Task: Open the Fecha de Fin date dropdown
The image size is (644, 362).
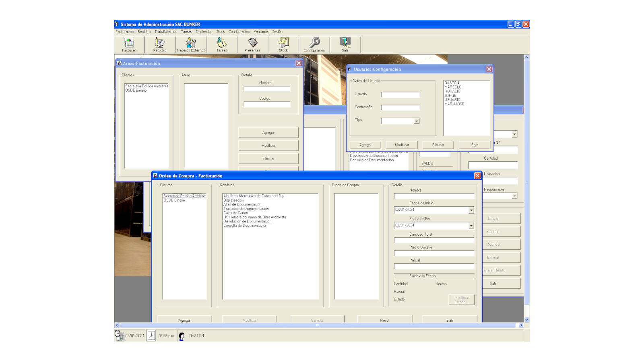Action: [x=471, y=226]
